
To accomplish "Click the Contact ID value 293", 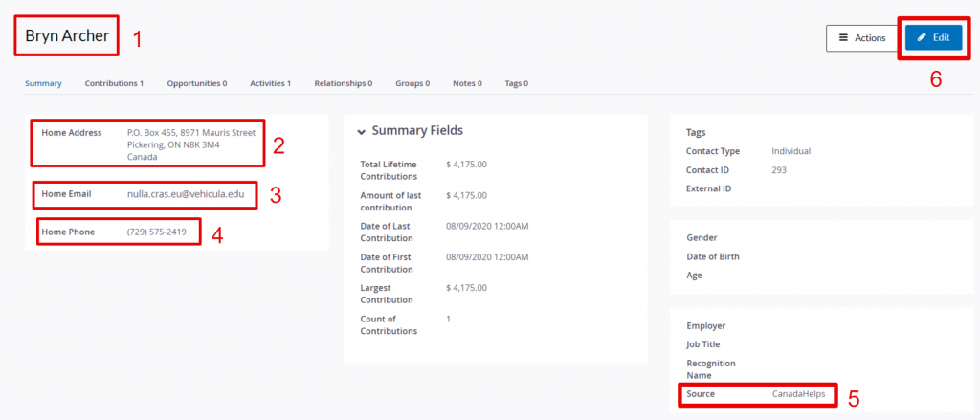I will click(779, 170).
